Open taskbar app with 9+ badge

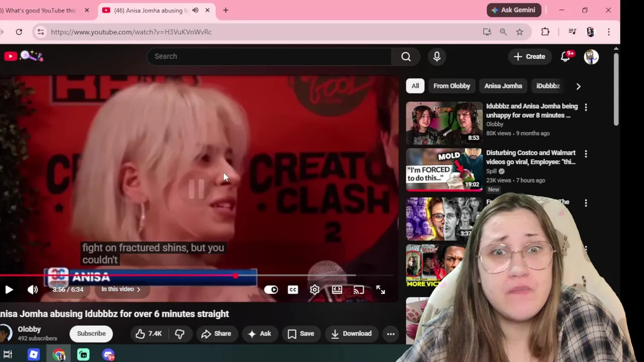coord(108,354)
